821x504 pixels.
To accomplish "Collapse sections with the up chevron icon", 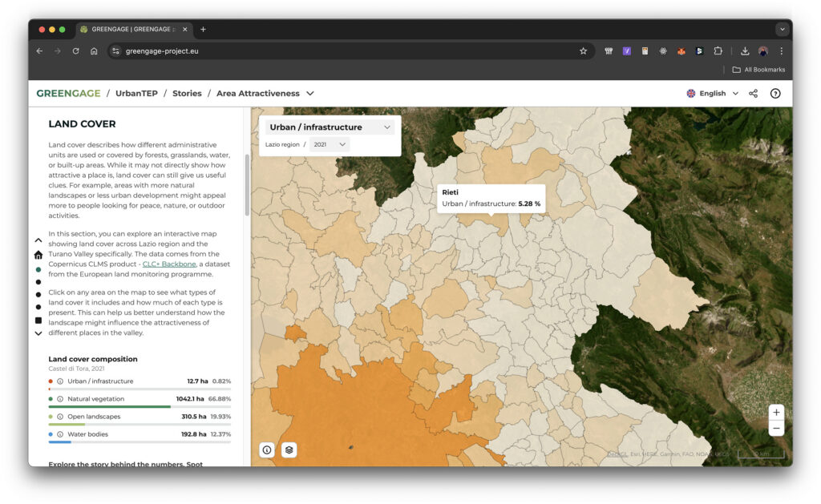I will point(37,240).
